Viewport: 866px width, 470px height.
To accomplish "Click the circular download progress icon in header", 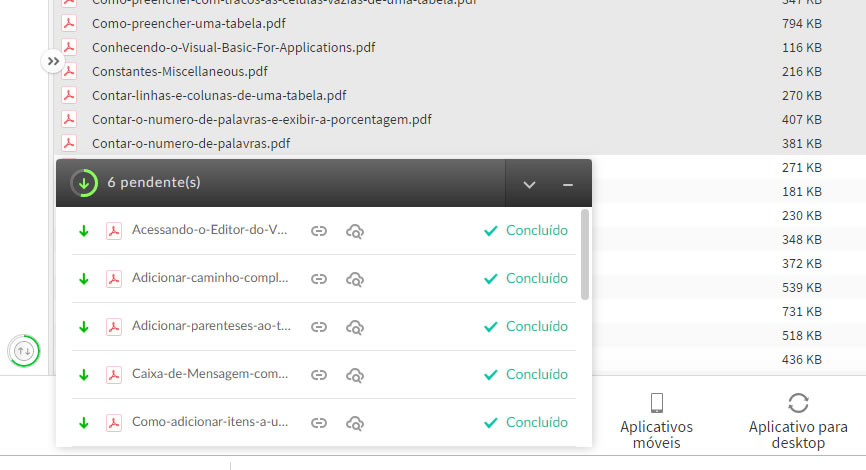I will (x=84, y=183).
